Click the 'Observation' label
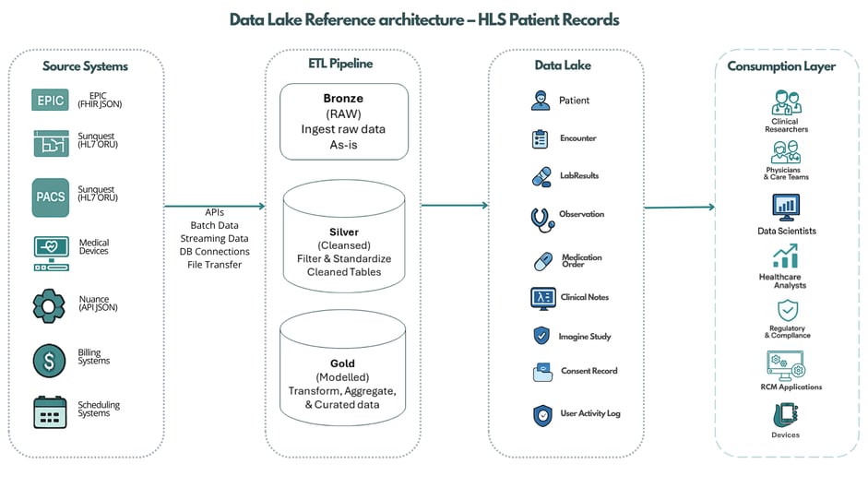Screen dimensions: 868x488 pos(581,214)
